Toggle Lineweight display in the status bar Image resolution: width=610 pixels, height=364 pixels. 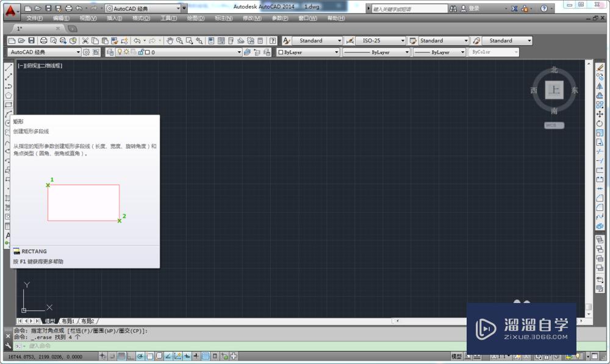196,356
